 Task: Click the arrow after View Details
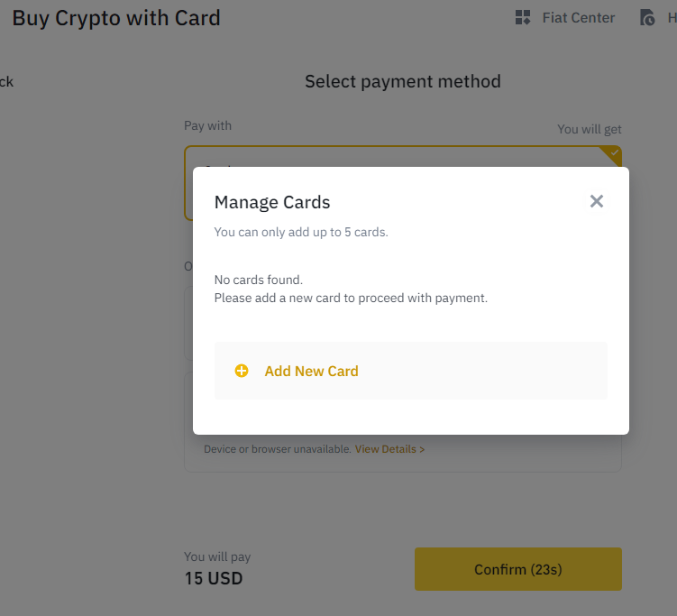(x=422, y=448)
